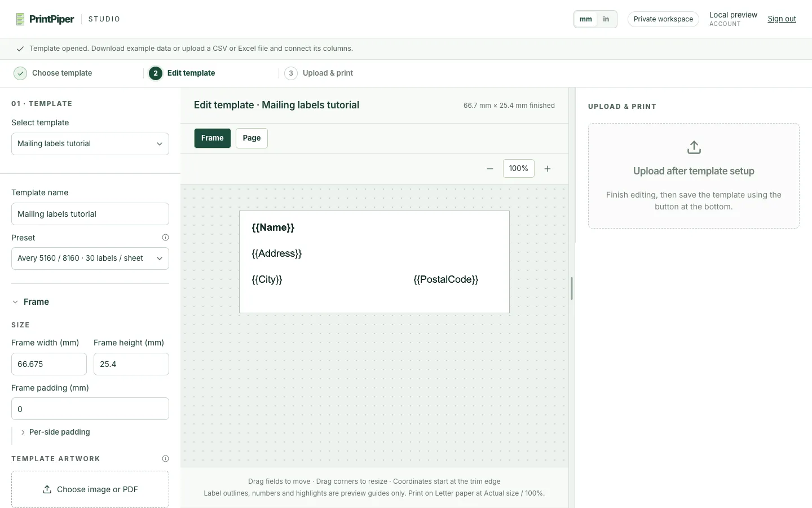Select the {{Address}} field on the label
The height and width of the screenshot is (508, 812).
coord(277,254)
